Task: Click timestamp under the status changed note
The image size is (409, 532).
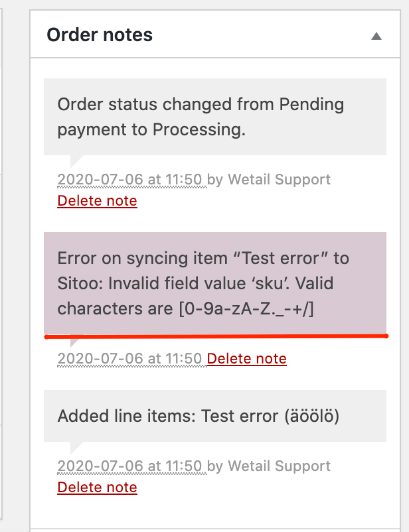Action: point(131,179)
